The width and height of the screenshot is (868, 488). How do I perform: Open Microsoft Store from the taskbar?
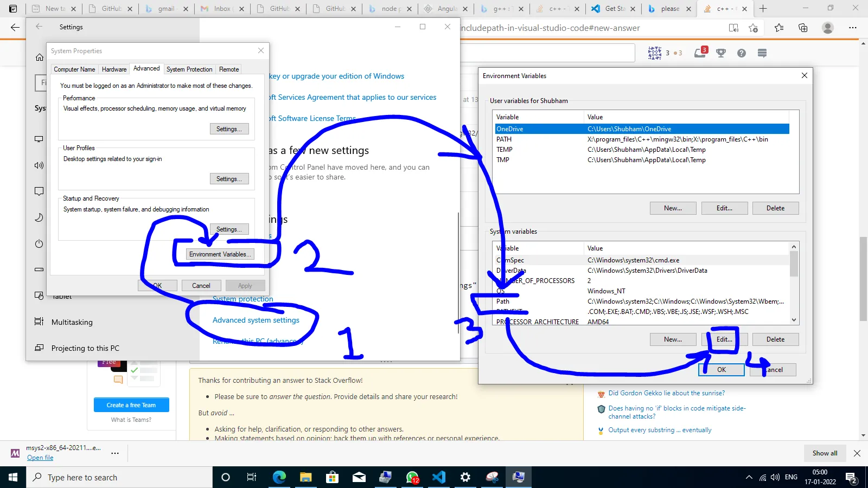pyautogui.click(x=333, y=477)
